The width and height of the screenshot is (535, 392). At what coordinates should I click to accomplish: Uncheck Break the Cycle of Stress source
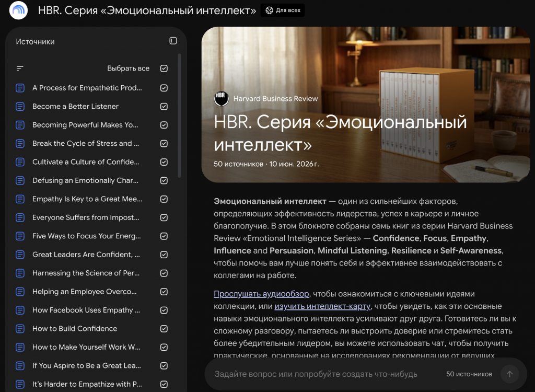pyautogui.click(x=164, y=143)
